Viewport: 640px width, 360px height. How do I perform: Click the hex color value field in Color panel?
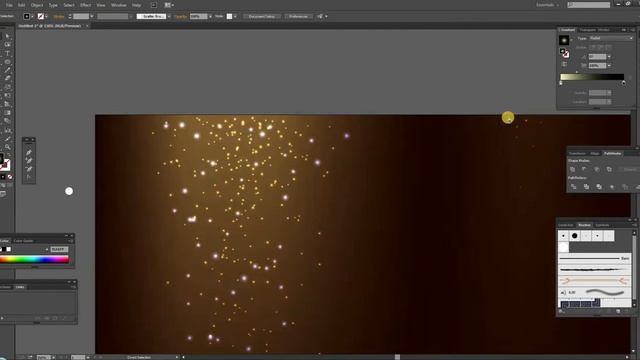(x=59, y=249)
